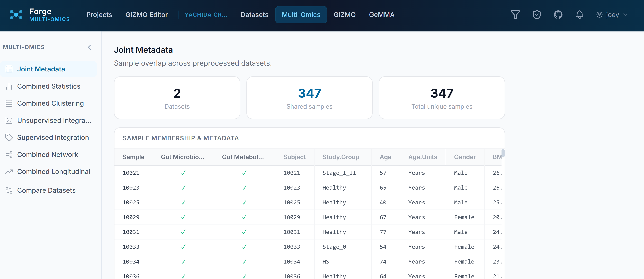The height and width of the screenshot is (279, 644).
Task: Click the Combined Network share icon
Action: (x=9, y=154)
